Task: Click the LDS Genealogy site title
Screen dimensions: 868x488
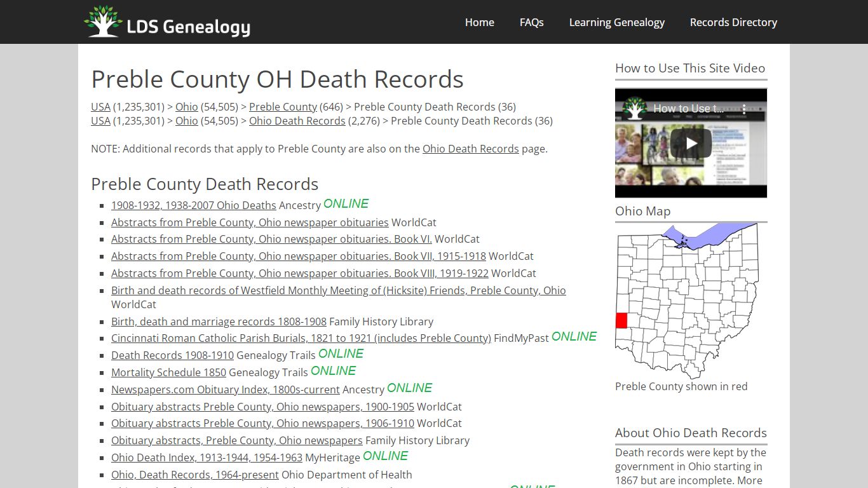Action: pos(189,27)
